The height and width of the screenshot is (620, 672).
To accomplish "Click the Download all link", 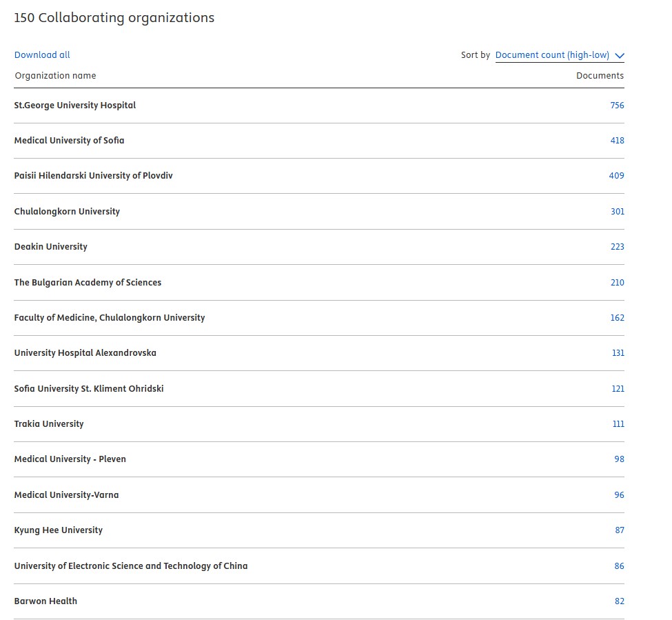I will click(x=42, y=55).
